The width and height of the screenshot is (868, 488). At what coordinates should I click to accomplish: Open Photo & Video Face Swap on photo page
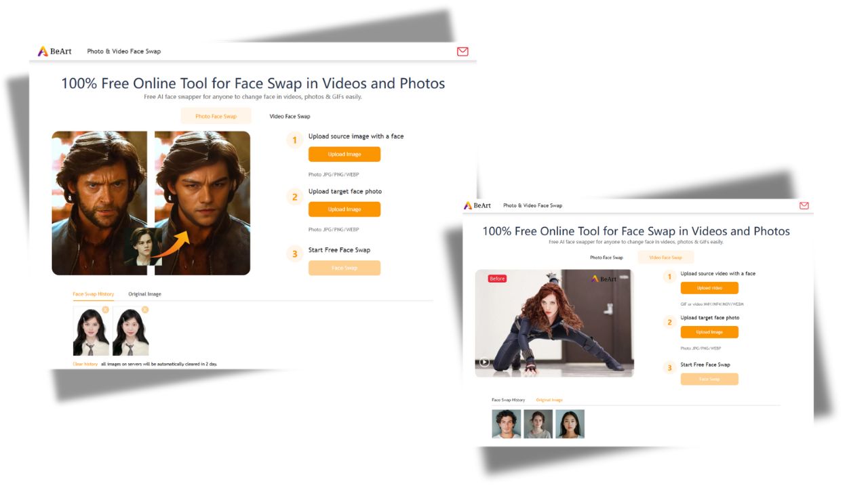(124, 52)
